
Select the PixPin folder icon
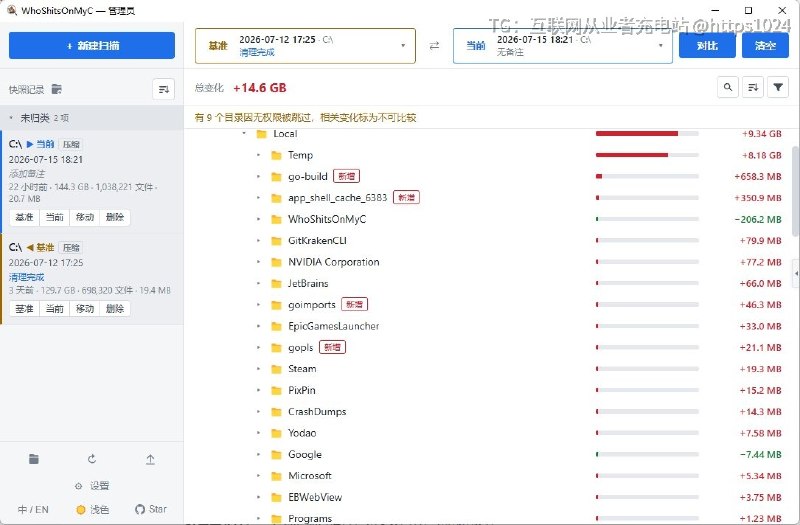click(x=276, y=390)
